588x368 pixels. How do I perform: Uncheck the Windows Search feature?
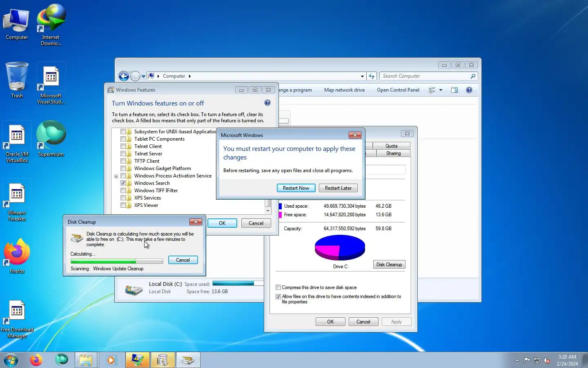(x=123, y=183)
